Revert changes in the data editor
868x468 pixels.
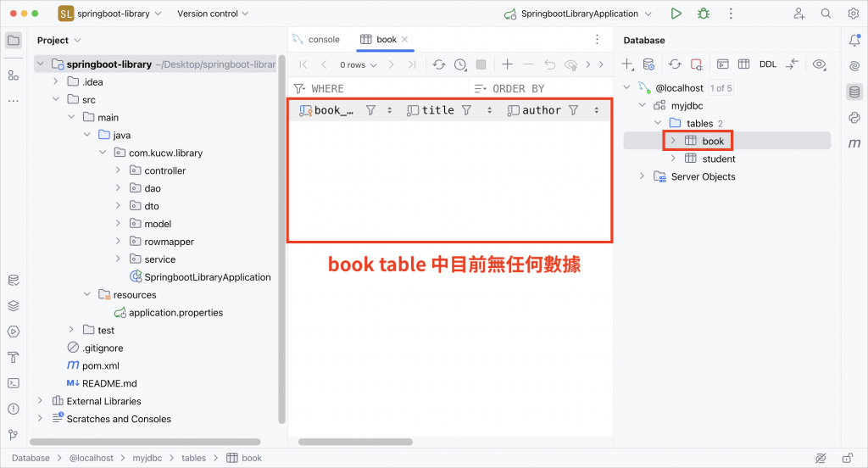coord(549,64)
